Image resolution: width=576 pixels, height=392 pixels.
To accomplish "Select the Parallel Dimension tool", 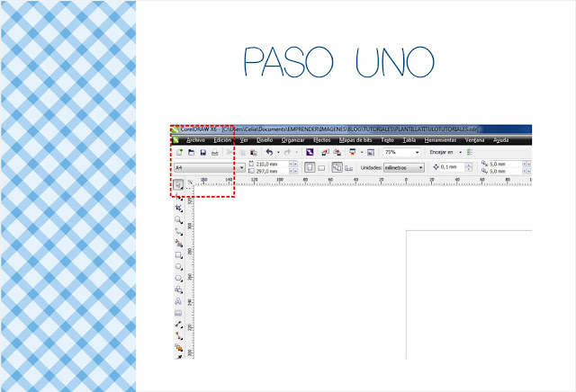I will 178,325.
